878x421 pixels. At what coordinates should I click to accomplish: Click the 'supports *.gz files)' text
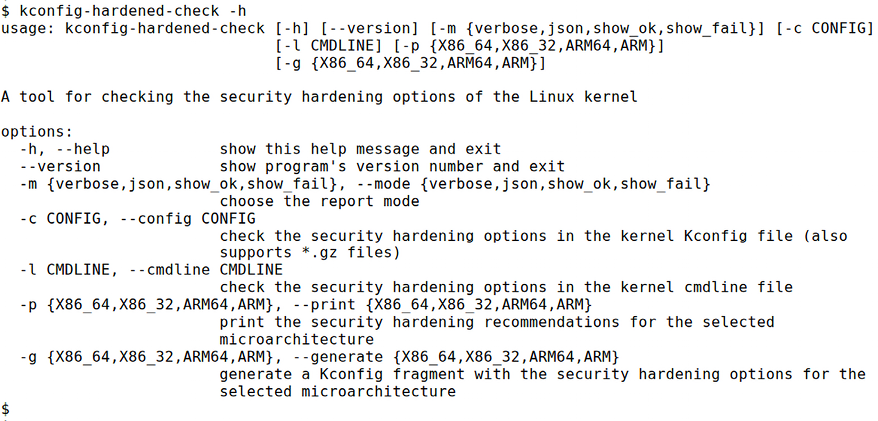point(310,253)
